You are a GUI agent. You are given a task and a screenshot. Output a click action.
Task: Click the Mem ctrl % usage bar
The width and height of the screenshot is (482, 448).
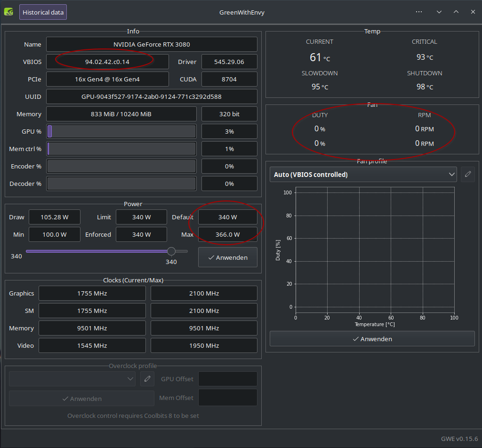121,149
